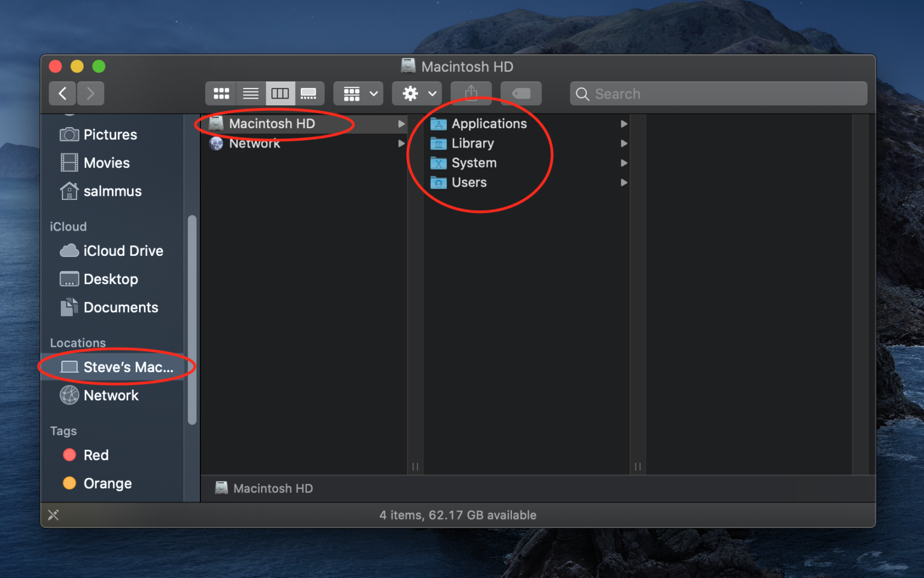924x578 pixels.
Task: Open the Library folder
Action: click(x=527, y=143)
